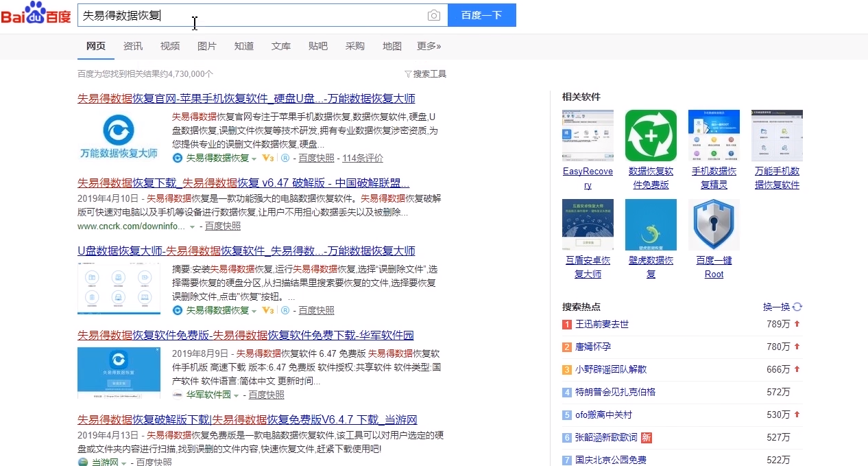
Task: Expand the 更多» menu
Action: point(429,46)
